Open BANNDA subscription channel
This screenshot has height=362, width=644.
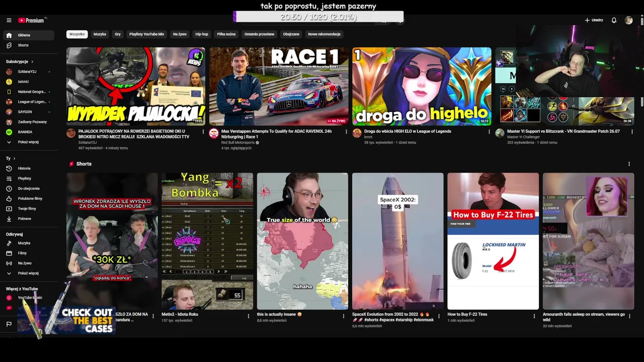tap(28, 132)
